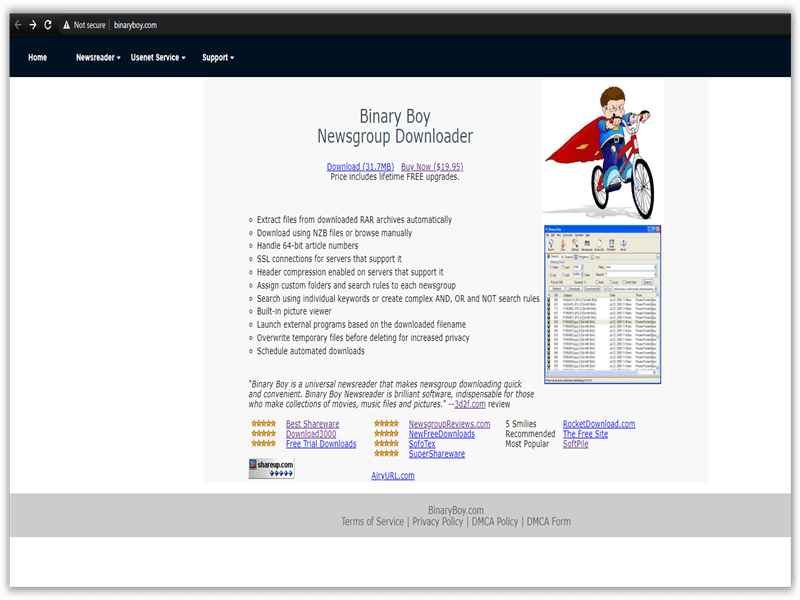Select Home in the navigation bar
Screen dimensions: 800x600
pos(37,57)
